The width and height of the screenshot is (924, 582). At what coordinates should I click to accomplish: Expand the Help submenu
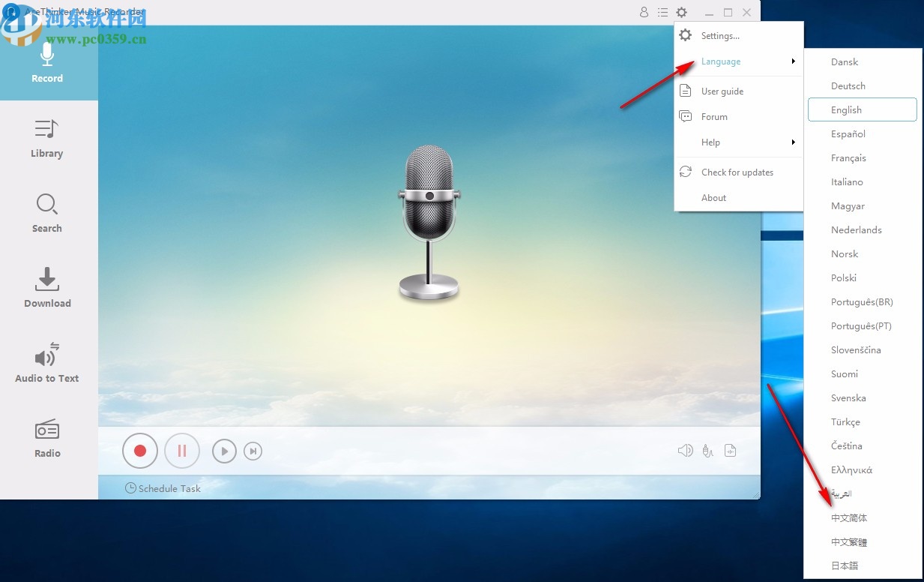coord(739,142)
